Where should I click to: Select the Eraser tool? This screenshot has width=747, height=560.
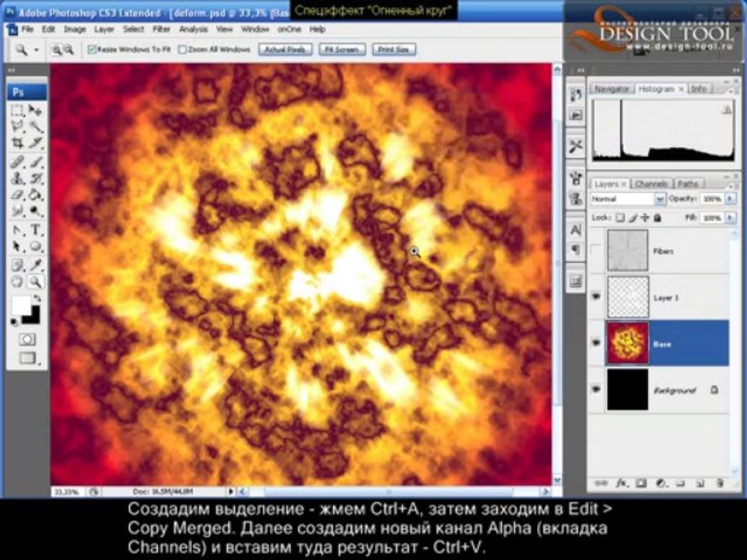18,194
